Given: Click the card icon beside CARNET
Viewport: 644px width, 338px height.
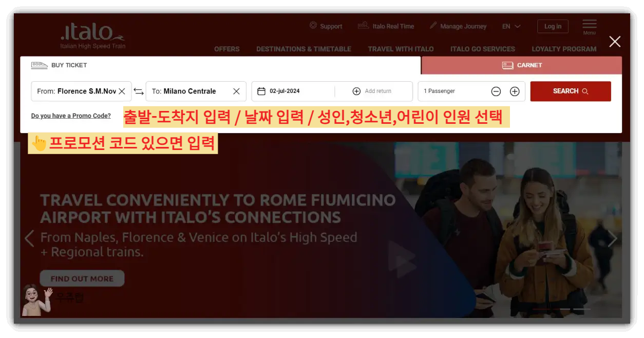Looking at the screenshot, I should pyautogui.click(x=507, y=65).
